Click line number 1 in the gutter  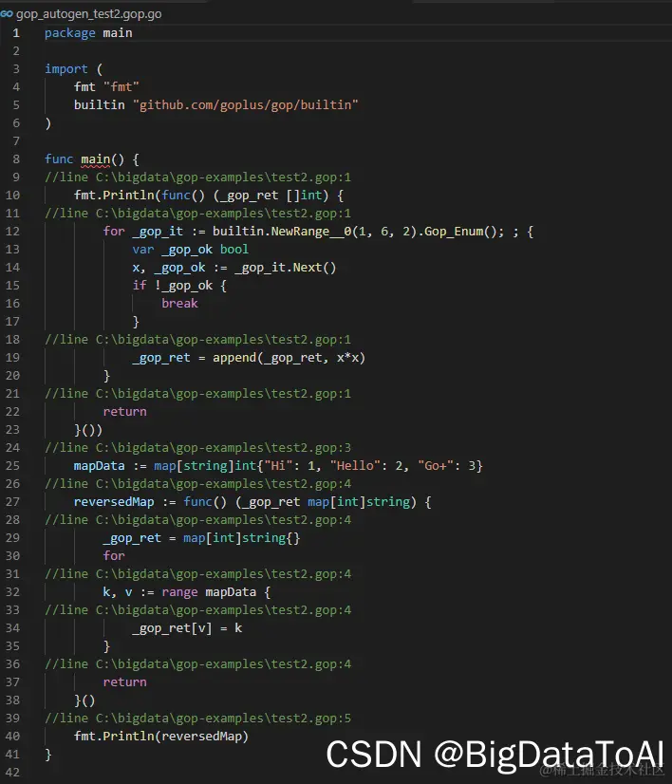tap(16, 33)
